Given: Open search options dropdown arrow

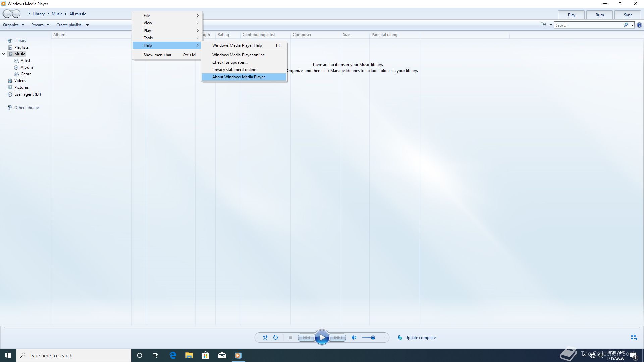Looking at the screenshot, I should click(x=632, y=25).
